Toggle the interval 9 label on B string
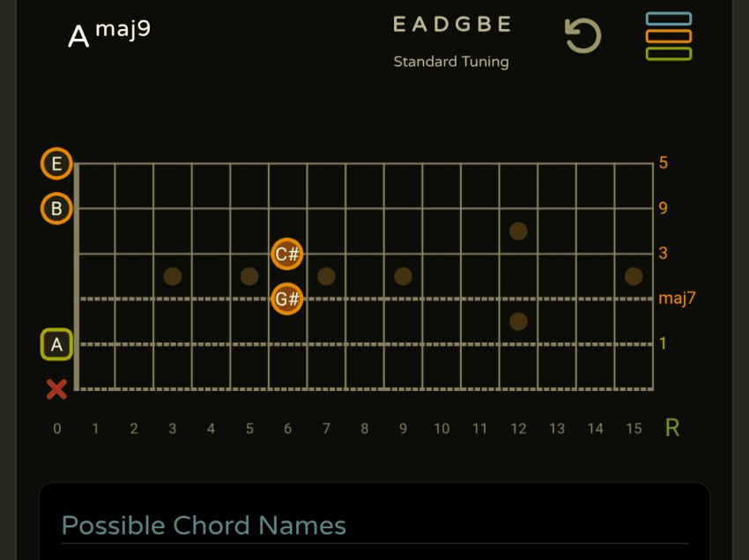Image resolution: width=749 pixels, height=560 pixels. (x=663, y=209)
